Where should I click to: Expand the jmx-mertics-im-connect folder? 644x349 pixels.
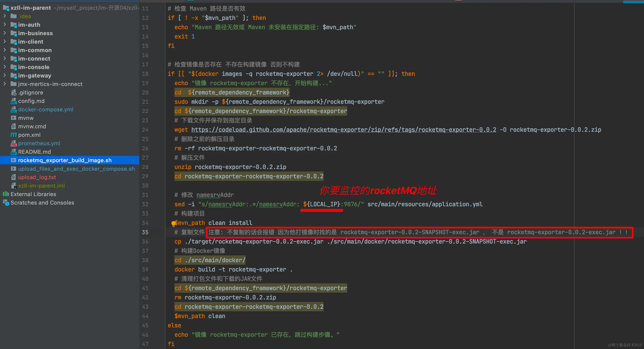click(5, 84)
